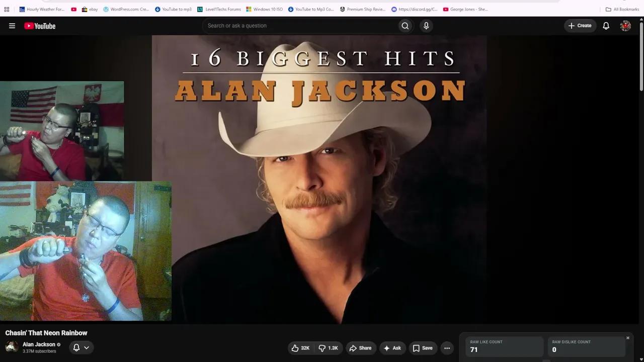Open the Chrome apps grid bookmark icon
Image resolution: width=644 pixels, height=362 pixels.
(x=7, y=9)
